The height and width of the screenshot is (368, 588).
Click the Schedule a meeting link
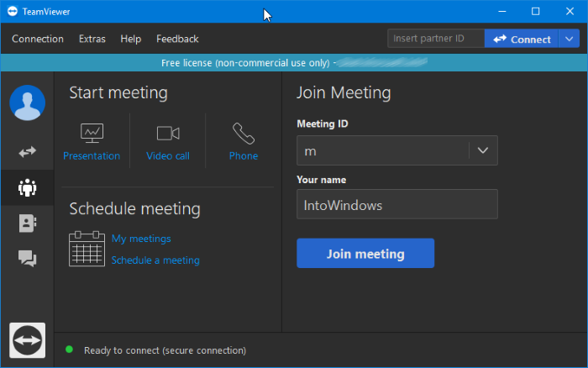click(155, 260)
